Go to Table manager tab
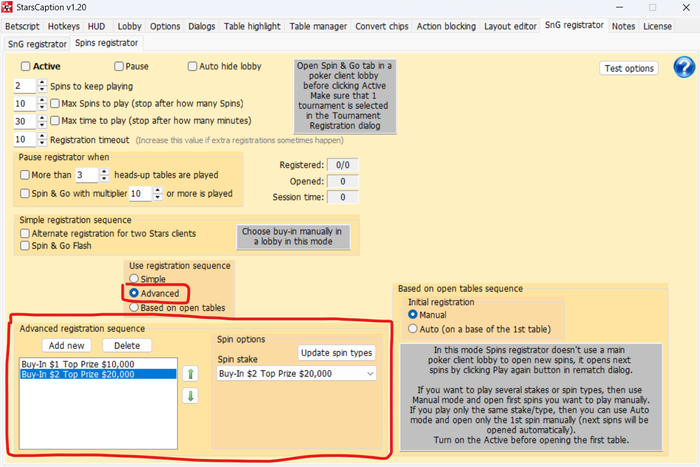The image size is (700, 467). [x=318, y=26]
